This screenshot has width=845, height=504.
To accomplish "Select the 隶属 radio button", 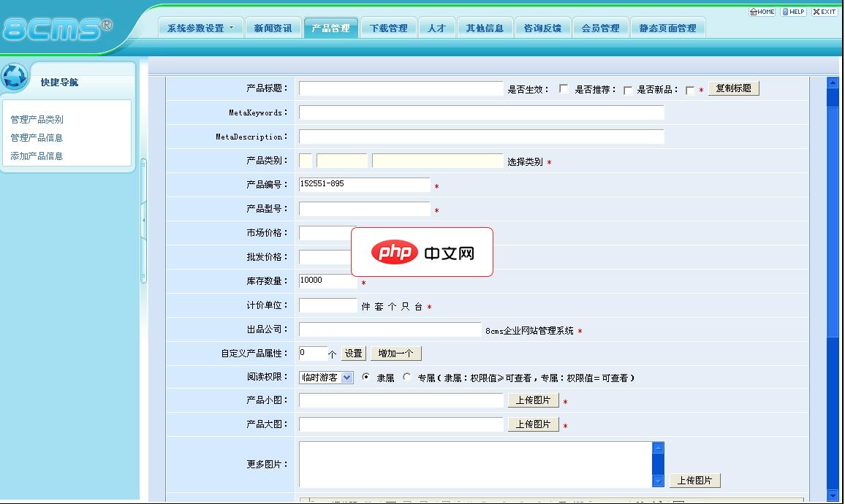I will point(366,377).
